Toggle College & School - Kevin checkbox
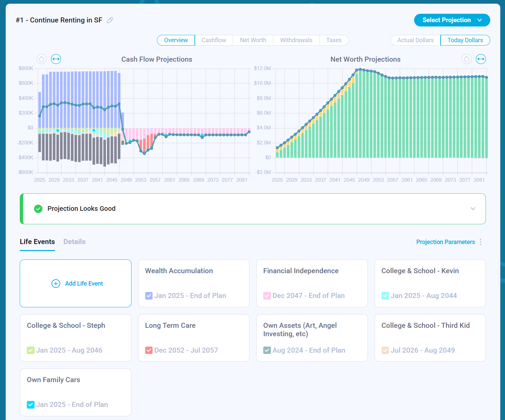 [385, 296]
